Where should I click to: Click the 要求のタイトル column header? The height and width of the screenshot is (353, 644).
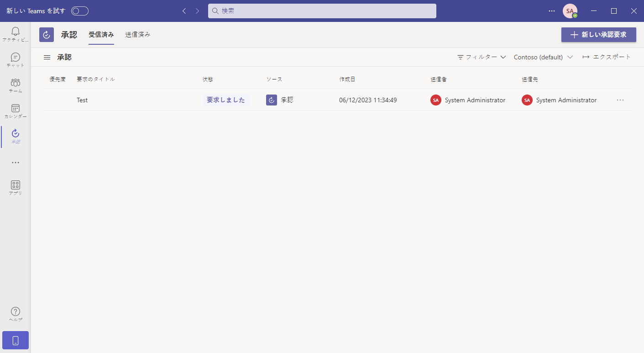(96, 79)
